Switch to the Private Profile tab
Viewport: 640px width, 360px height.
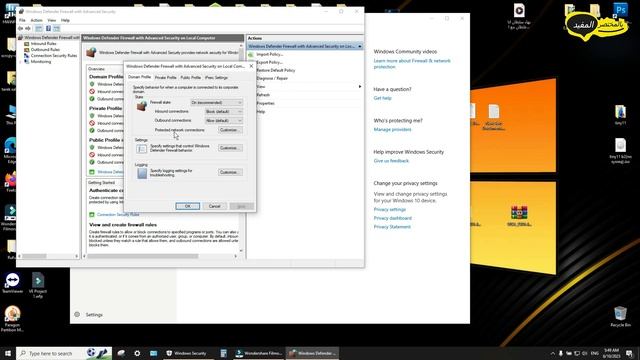click(x=165, y=78)
